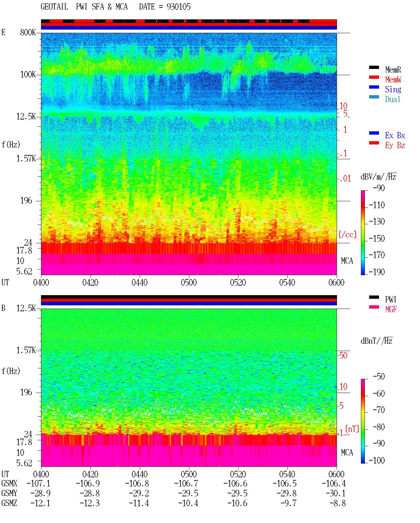Click the '-50' value on magnetic color scale
420x523 pixels.
click(x=379, y=376)
